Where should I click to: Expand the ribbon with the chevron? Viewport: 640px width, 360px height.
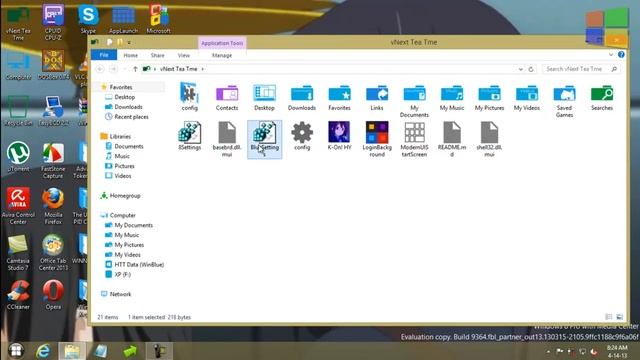click(x=611, y=54)
